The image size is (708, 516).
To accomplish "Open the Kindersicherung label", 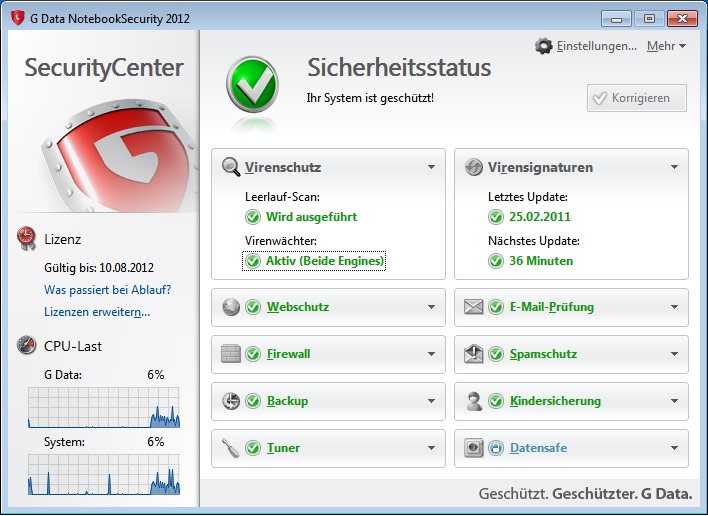I will pyautogui.click(x=555, y=401).
